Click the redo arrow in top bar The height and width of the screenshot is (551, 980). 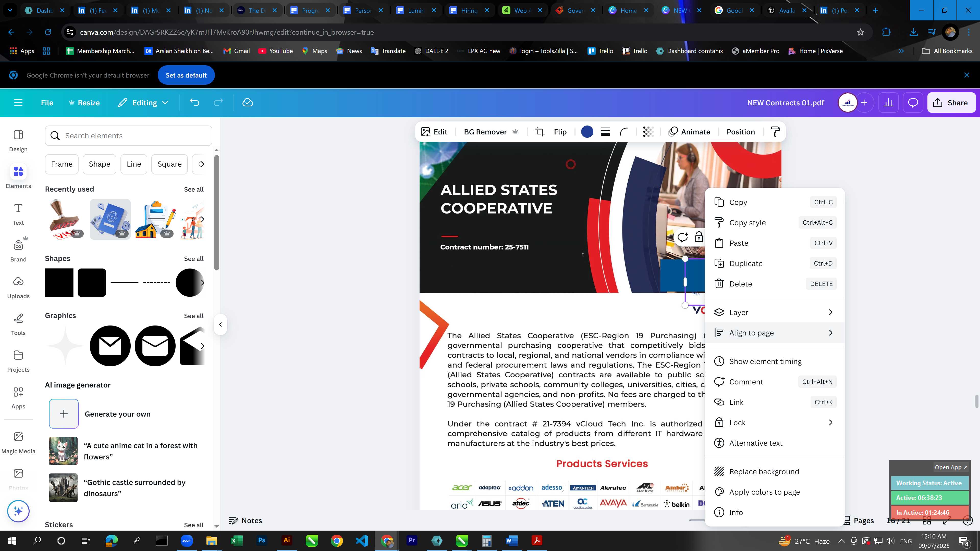tap(218, 103)
